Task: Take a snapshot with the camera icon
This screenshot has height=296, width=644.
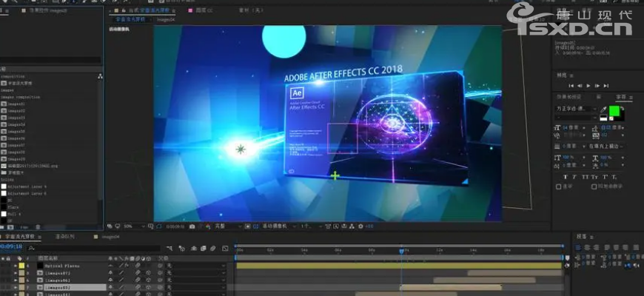Action: point(192,226)
